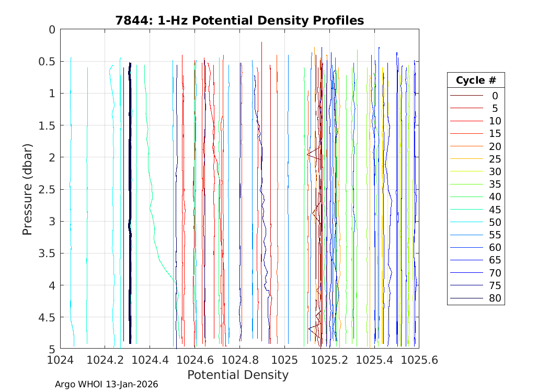Click the y-axis tick label 0
Viewport: 549px width, 392px height.
tap(51, 30)
